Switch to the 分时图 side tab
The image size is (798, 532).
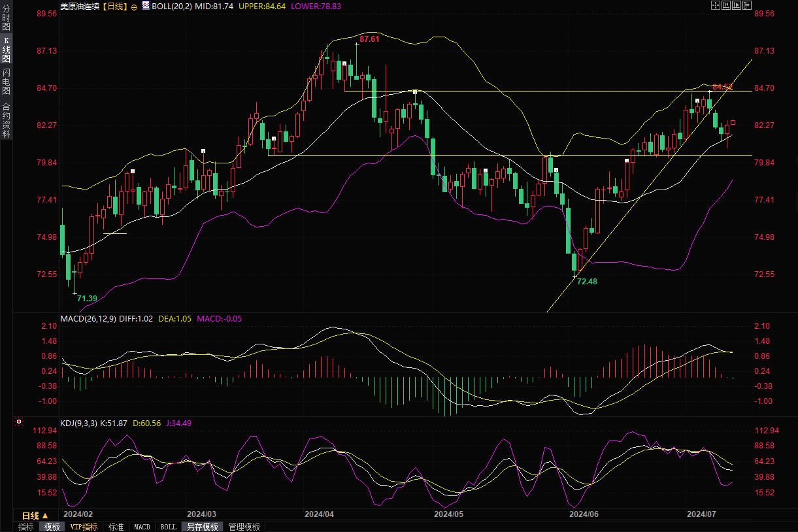6,22
